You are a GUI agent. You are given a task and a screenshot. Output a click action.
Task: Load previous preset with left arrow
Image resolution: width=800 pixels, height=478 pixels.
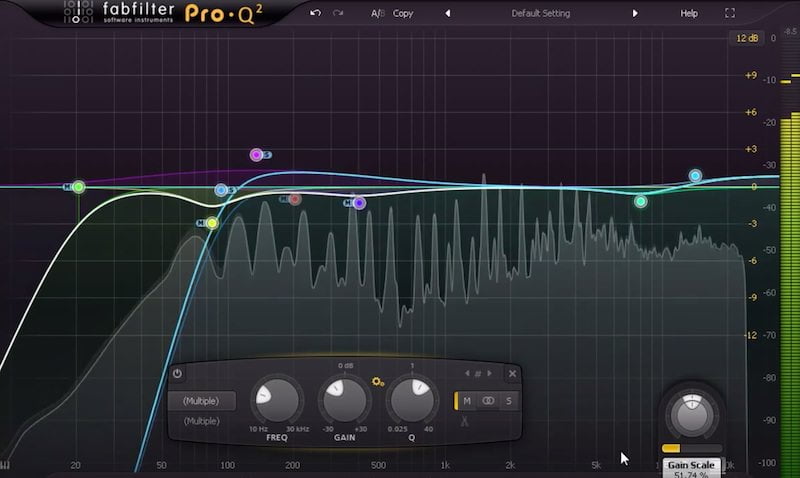click(x=447, y=13)
